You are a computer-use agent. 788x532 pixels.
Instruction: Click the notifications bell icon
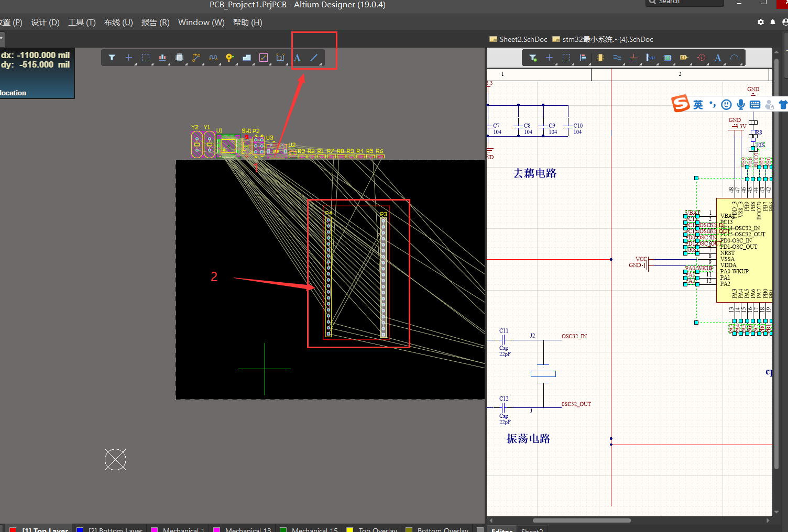[x=773, y=22]
